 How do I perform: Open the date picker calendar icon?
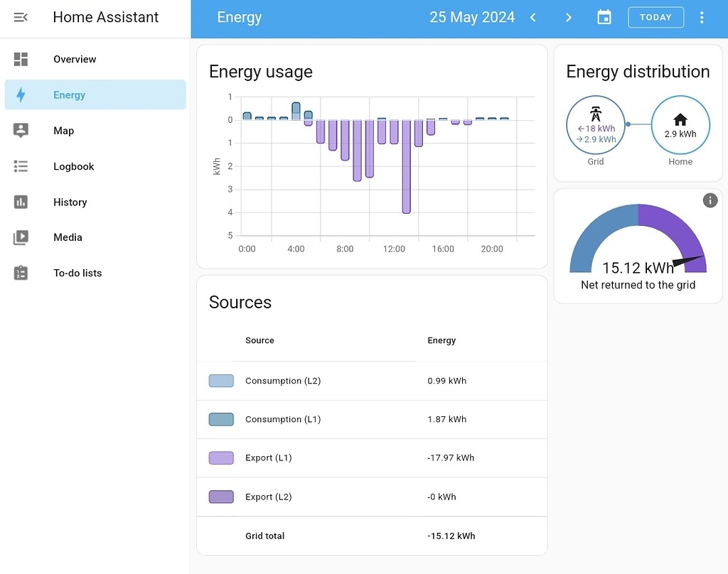[x=604, y=17]
